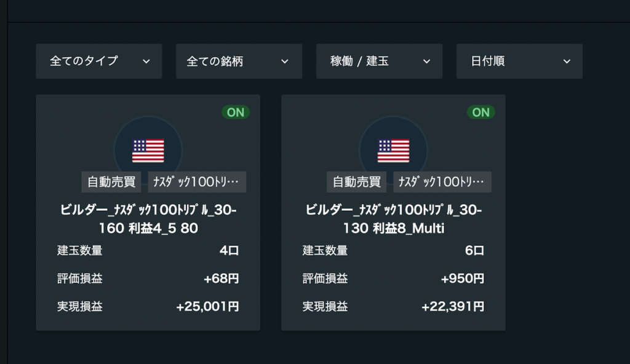
Task: Click the US flag icon on the first card
Action: [148, 150]
